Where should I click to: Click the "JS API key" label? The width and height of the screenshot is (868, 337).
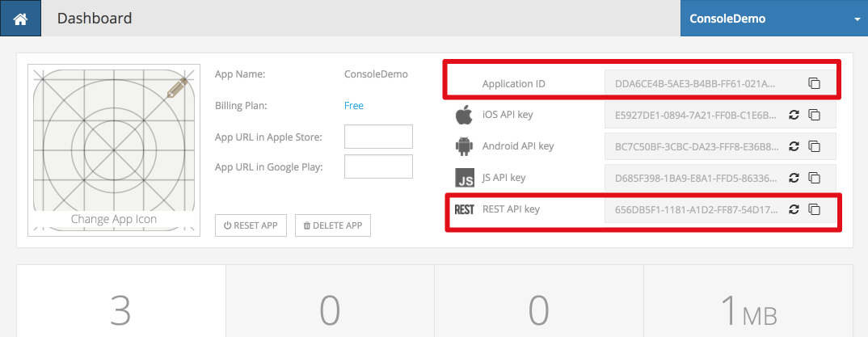(504, 178)
